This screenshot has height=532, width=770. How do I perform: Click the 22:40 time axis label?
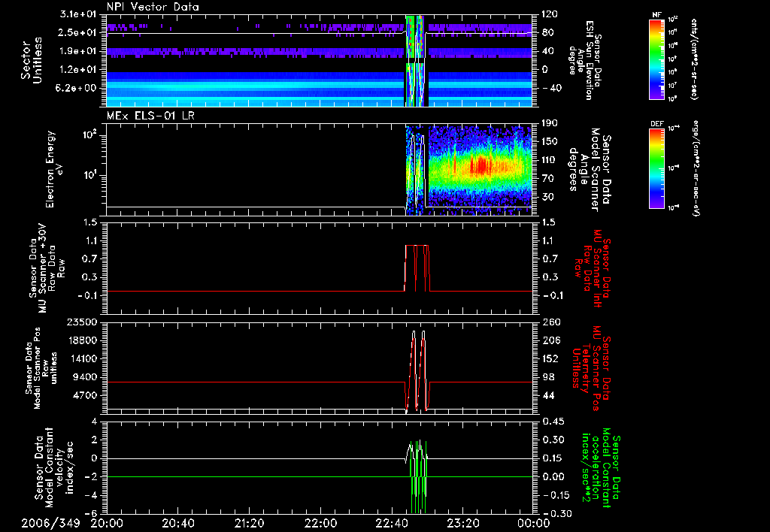point(391,523)
